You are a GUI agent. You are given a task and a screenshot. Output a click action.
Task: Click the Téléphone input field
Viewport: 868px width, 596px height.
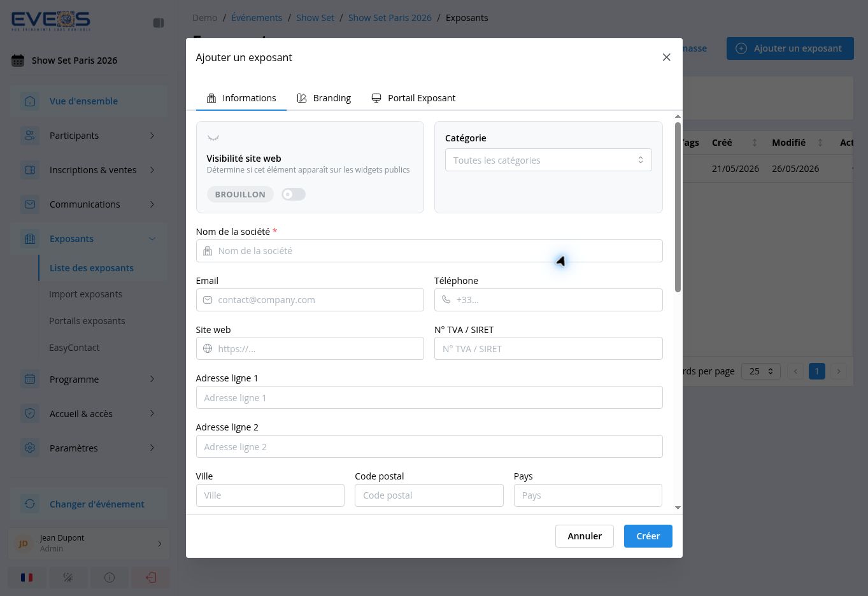pyautogui.click(x=548, y=300)
